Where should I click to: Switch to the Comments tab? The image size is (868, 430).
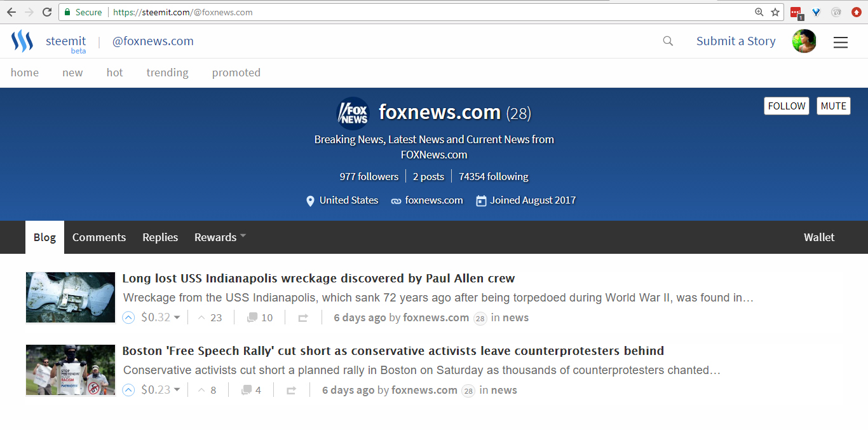click(99, 237)
